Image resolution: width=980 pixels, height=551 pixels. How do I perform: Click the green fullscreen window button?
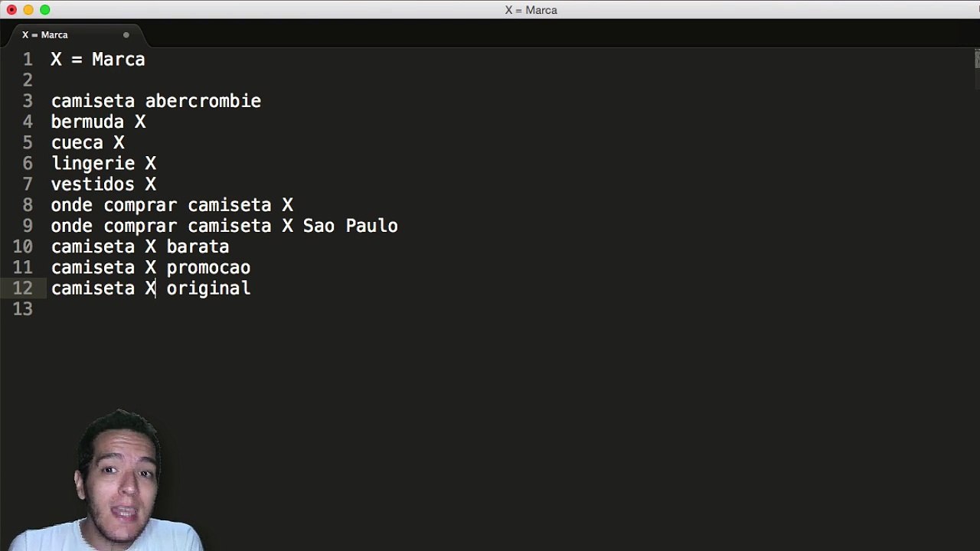(x=45, y=10)
